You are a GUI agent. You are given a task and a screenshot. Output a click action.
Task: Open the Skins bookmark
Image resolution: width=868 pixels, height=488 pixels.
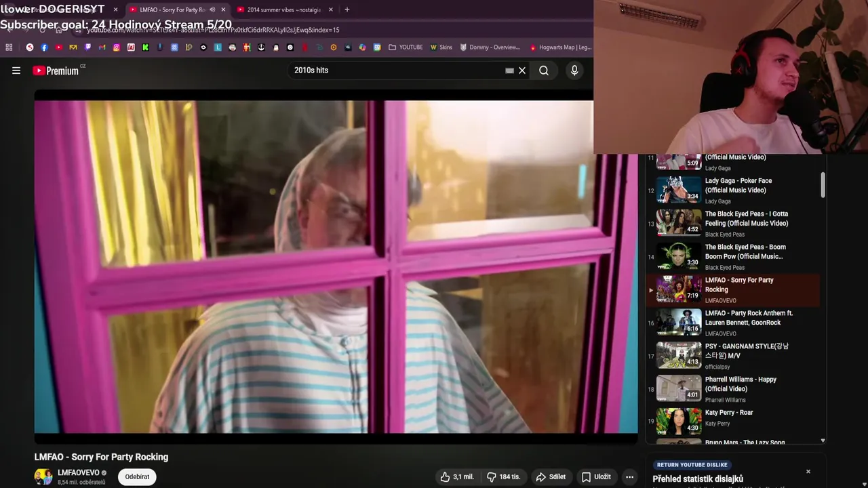pyautogui.click(x=441, y=47)
